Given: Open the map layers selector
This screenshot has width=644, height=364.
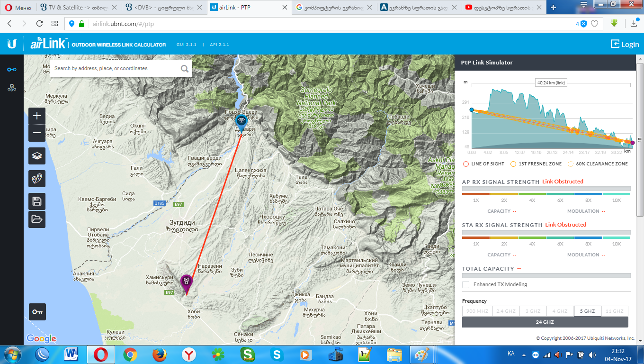Looking at the screenshot, I should pos(37,155).
